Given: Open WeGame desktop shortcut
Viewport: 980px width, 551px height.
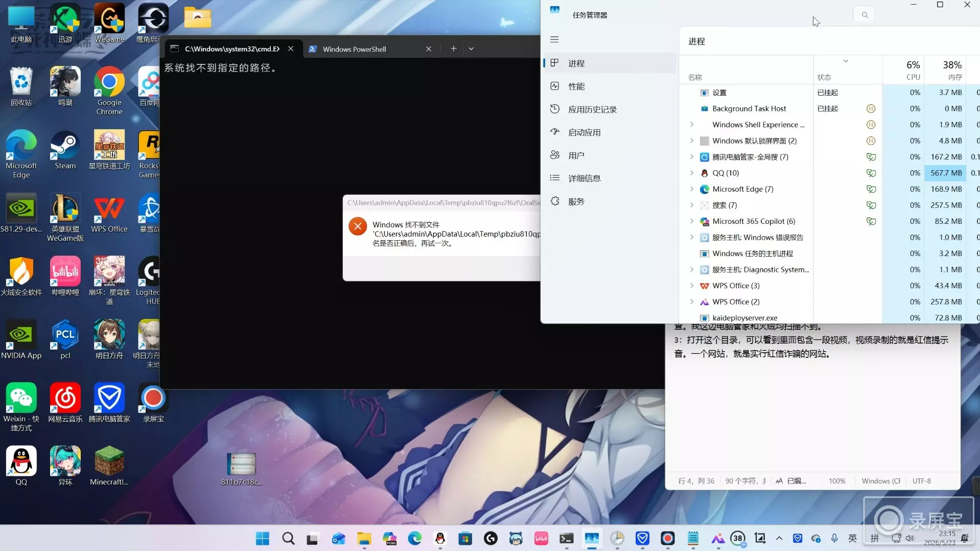Looking at the screenshot, I should (x=109, y=24).
